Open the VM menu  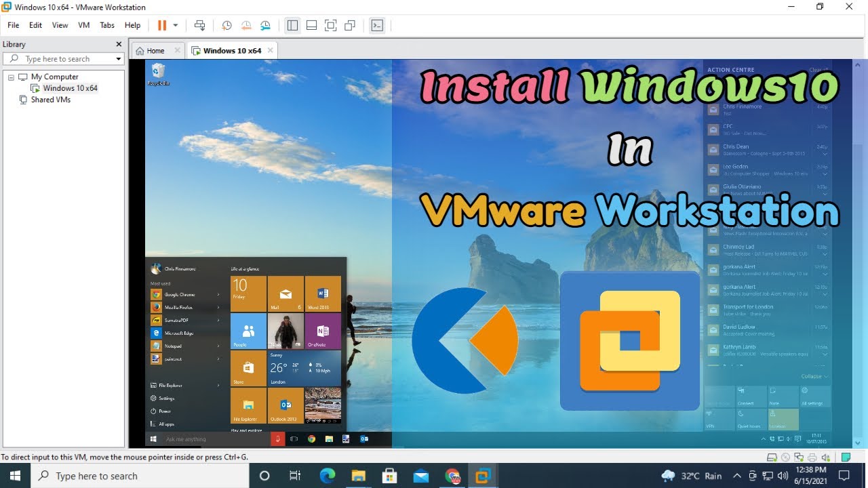pyautogui.click(x=84, y=25)
